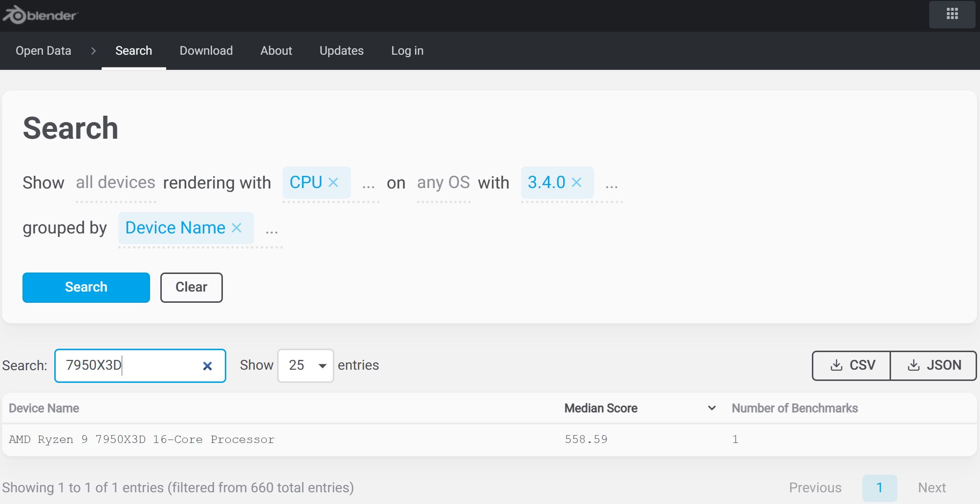
Task: Switch to the Search tab
Action: click(133, 51)
